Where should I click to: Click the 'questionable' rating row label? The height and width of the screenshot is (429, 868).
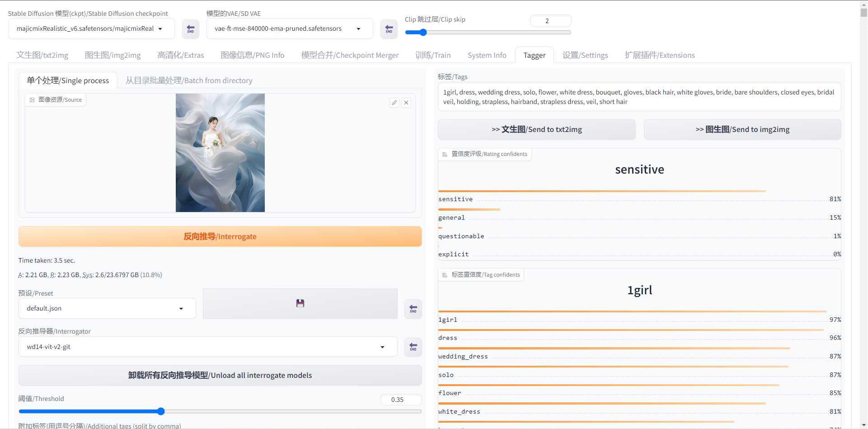pyautogui.click(x=461, y=236)
